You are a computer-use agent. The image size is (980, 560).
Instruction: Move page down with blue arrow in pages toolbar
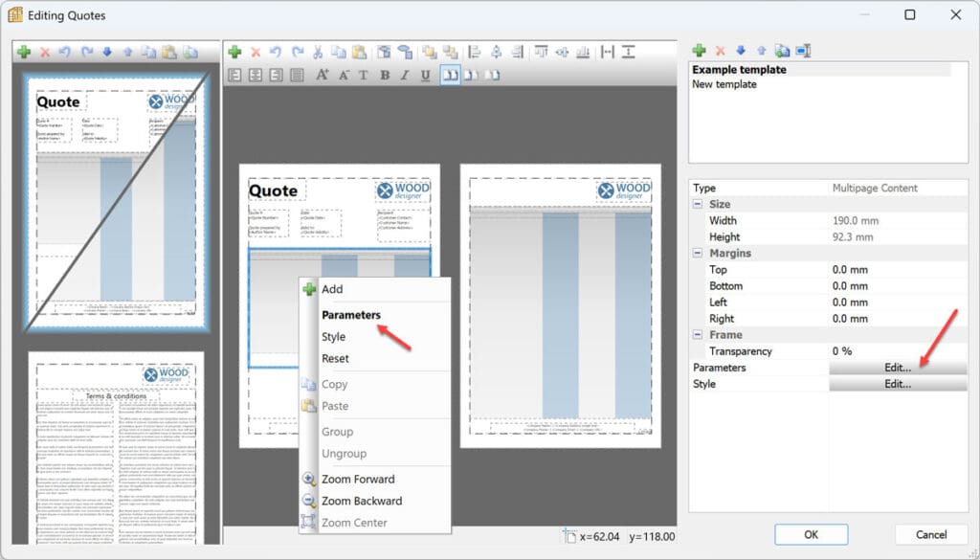coord(107,52)
